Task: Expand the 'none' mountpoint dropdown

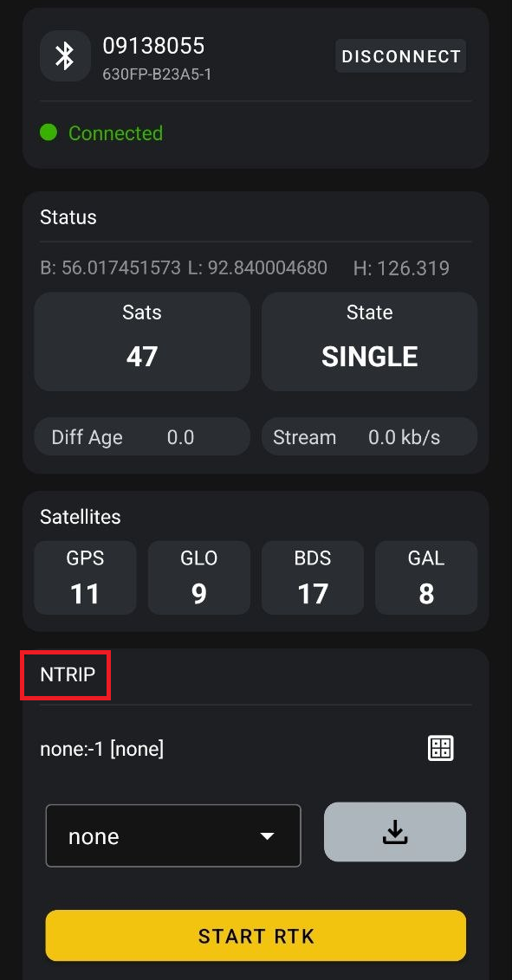Action: (x=173, y=835)
